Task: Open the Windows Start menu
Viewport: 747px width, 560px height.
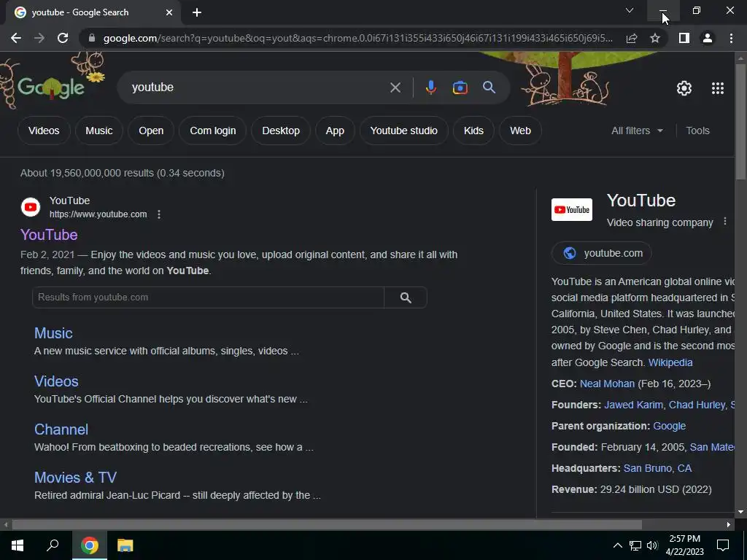Action: 18,545
